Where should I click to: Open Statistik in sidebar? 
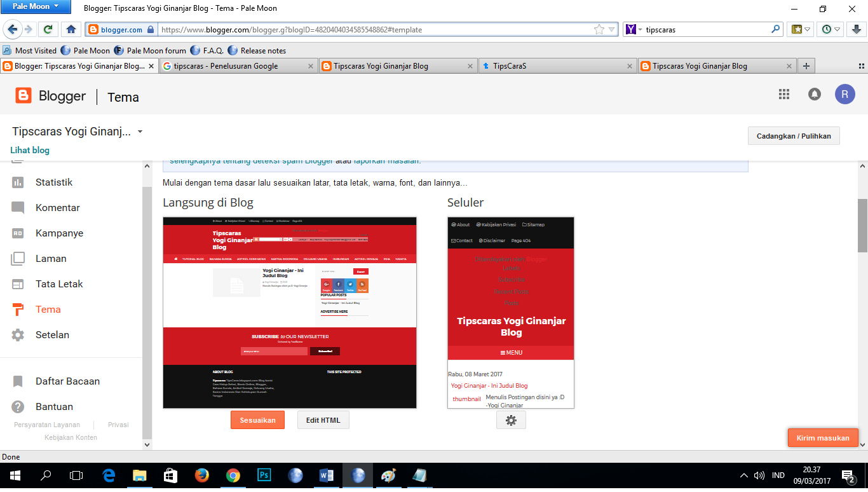[53, 182]
